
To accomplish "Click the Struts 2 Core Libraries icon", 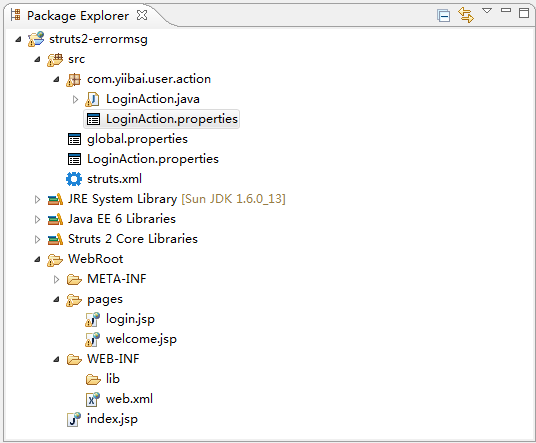I will [55, 239].
